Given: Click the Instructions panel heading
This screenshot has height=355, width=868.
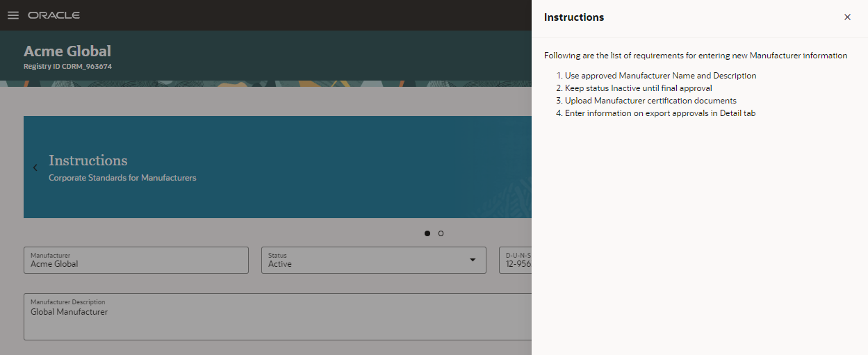Looking at the screenshot, I should click(x=574, y=17).
